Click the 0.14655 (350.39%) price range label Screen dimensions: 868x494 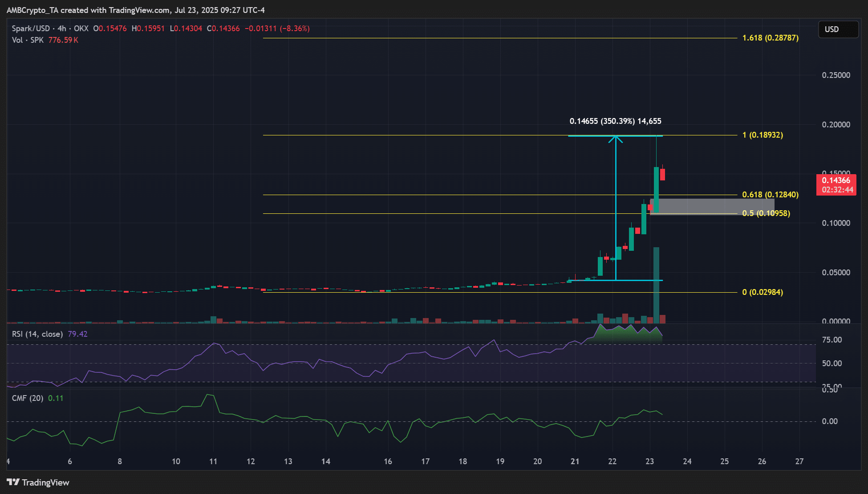point(616,121)
